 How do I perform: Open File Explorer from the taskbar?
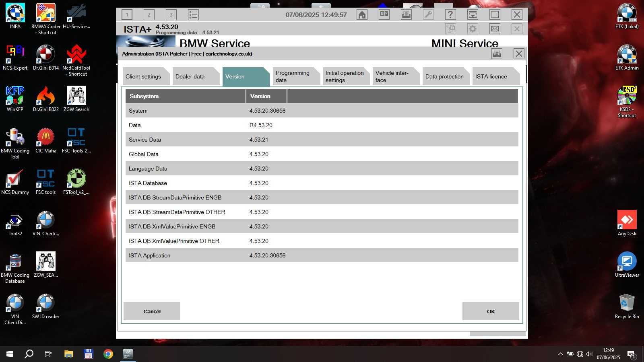(69, 354)
